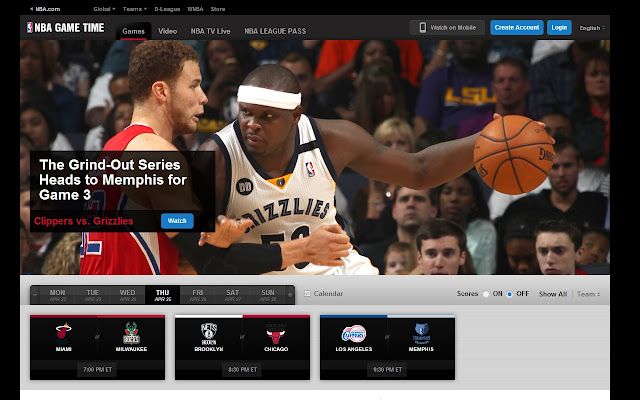Click the MEMPHIS team name
This screenshot has width=640, height=400.
pyautogui.click(x=421, y=349)
